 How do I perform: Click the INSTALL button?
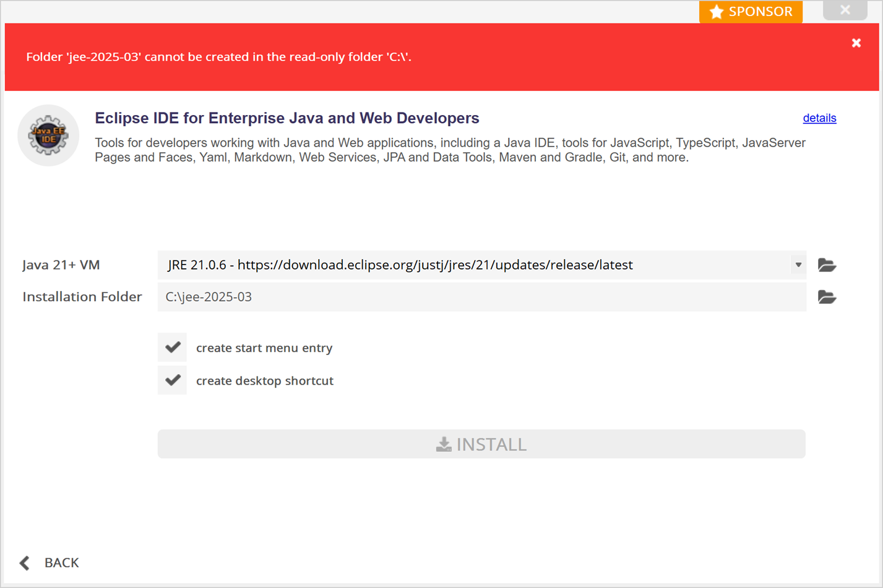(481, 444)
